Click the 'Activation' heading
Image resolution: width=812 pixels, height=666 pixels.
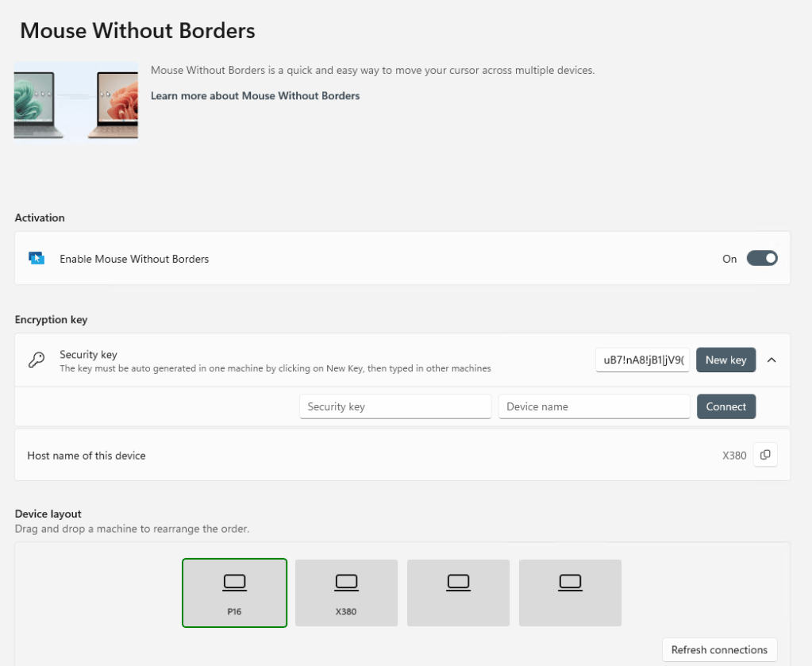click(40, 218)
